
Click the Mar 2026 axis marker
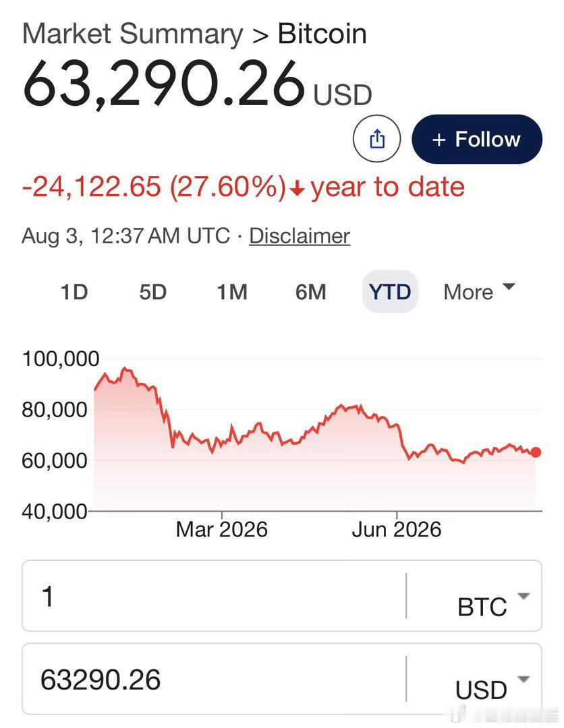click(221, 529)
